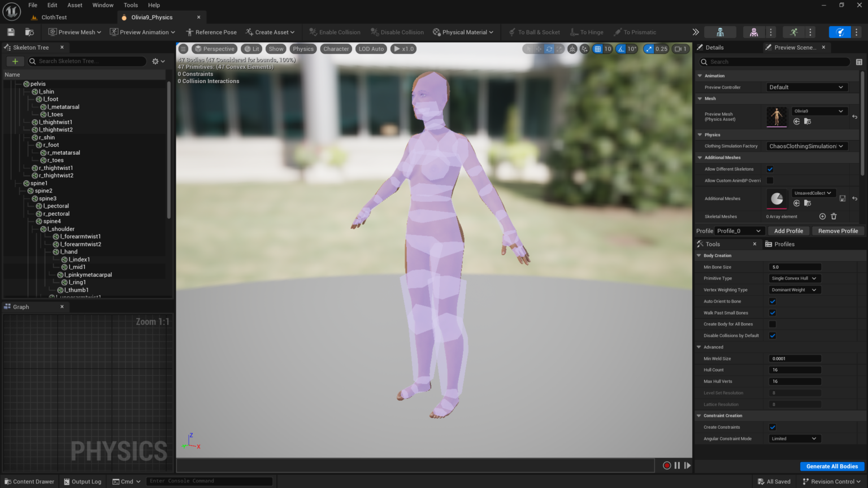The image size is (868, 488).
Task: Switch to the ClothTest tab
Action: tap(54, 17)
